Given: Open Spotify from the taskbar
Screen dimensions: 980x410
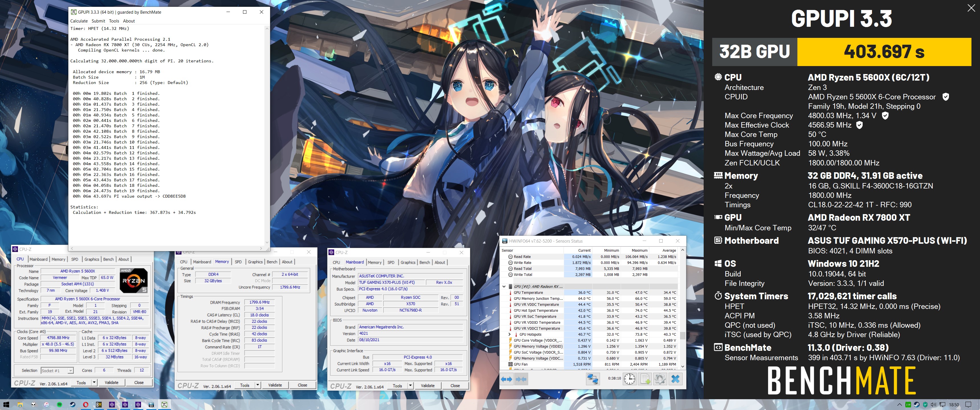Looking at the screenshot, I should click(x=59, y=405).
